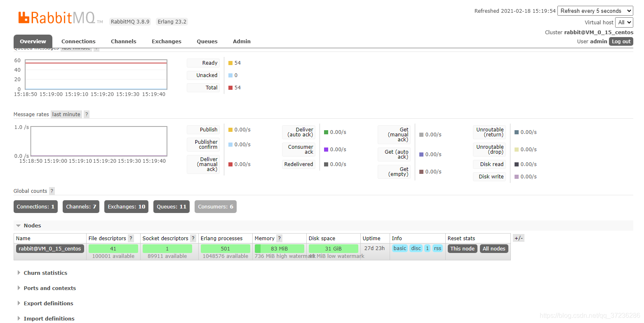Click the basic info tag
The height and width of the screenshot is (323, 644).
400,248
